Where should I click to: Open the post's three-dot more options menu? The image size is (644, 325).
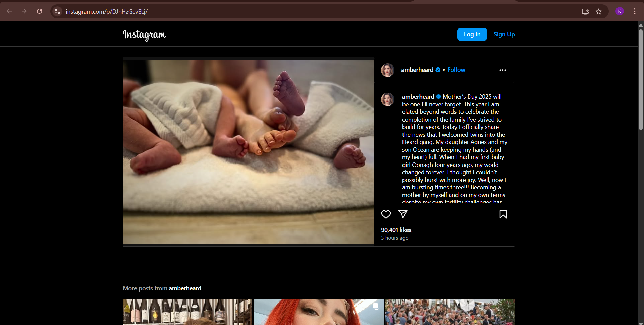click(x=502, y=70)
